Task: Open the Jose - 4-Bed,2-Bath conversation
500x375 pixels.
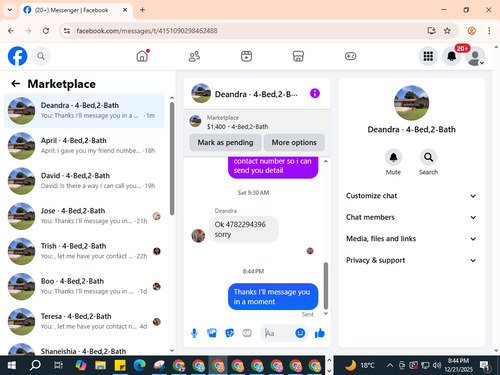Action: [84, 216]
